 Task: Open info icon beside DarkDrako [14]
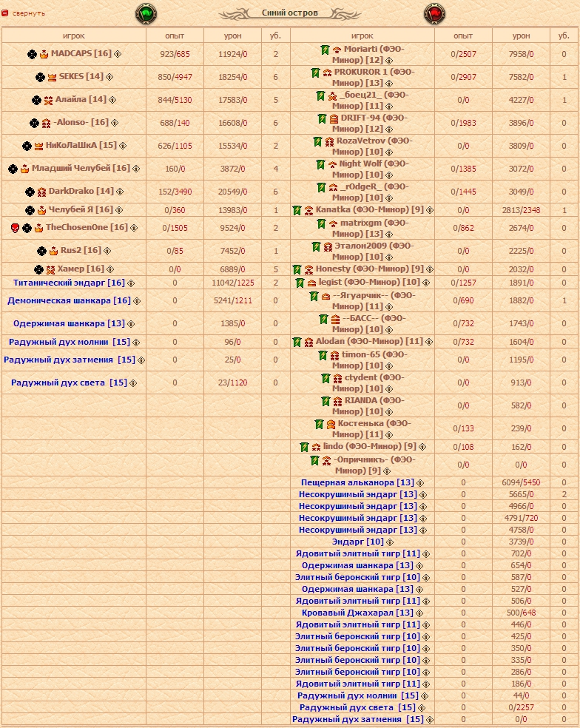point(120,192)
